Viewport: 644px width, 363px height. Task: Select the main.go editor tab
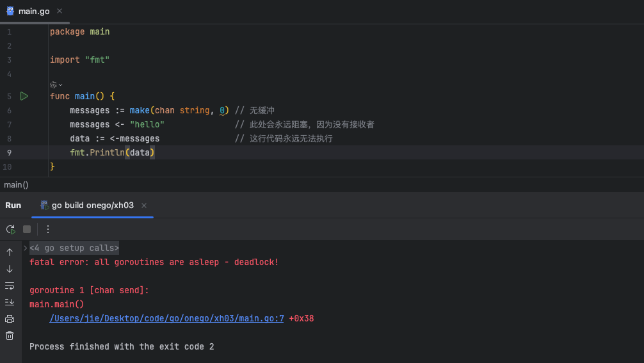pos(34,11)
